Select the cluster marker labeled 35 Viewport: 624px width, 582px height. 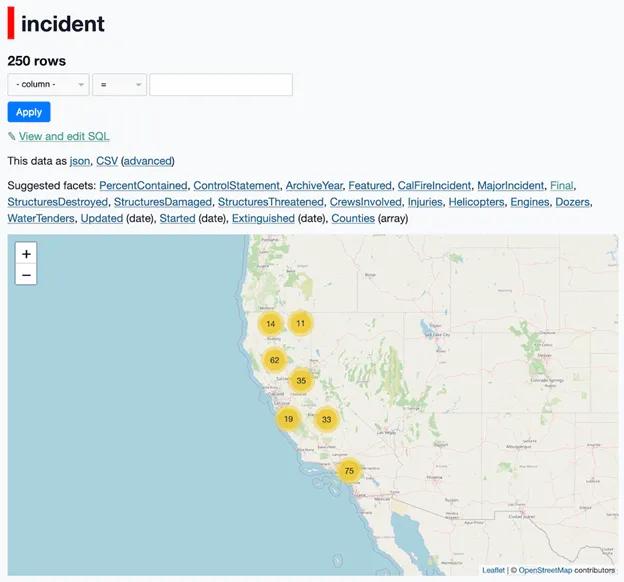coord(301,381)
